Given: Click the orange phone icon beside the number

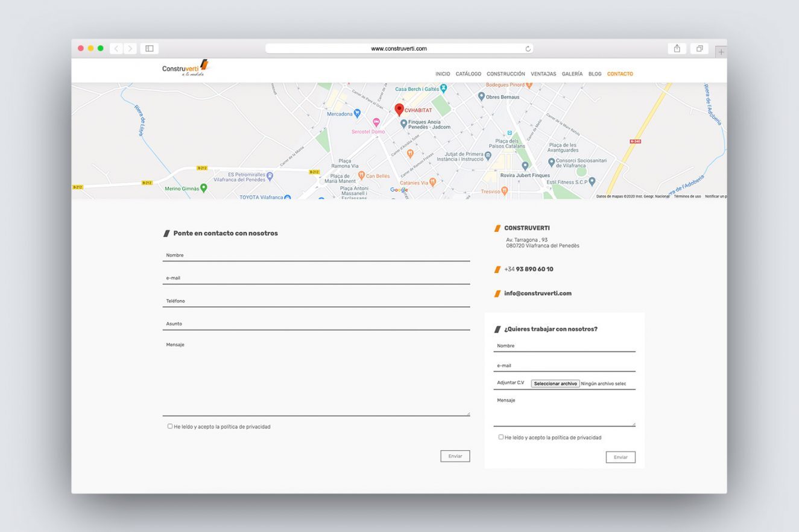Looking at the screenshot, I should 497,269.
